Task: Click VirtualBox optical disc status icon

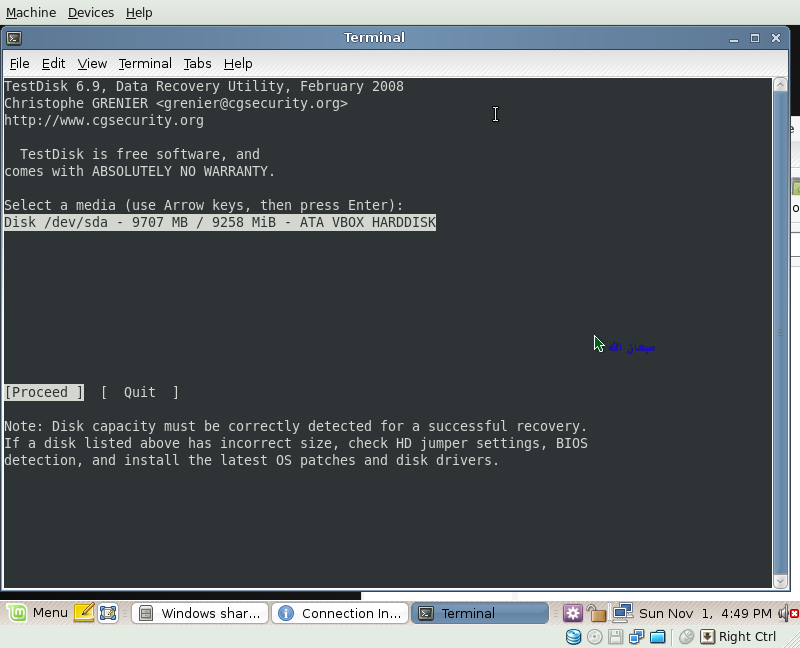Action: tap(594, 636)
